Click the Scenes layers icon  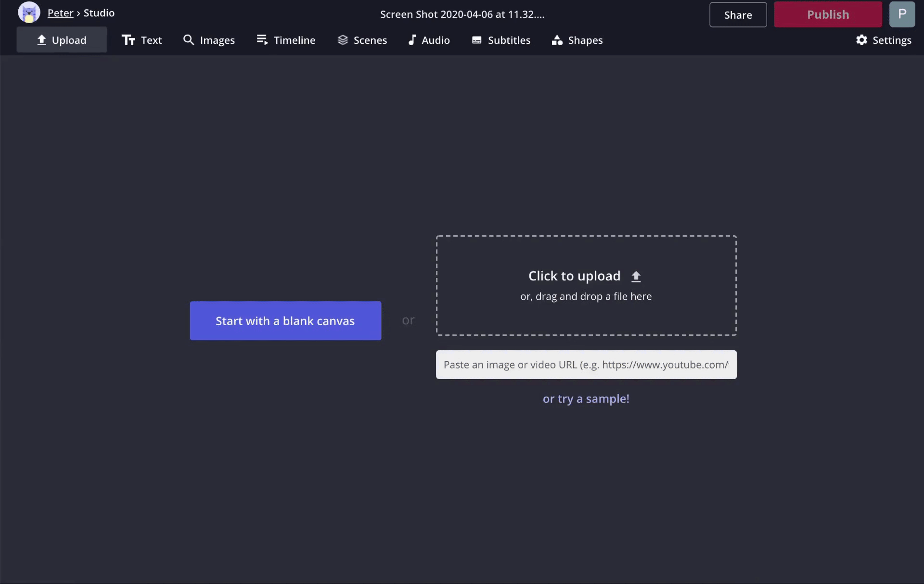[343, 40]
